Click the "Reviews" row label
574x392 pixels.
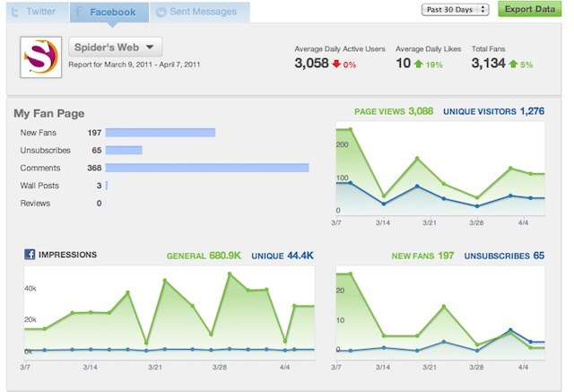pos(35,203)
